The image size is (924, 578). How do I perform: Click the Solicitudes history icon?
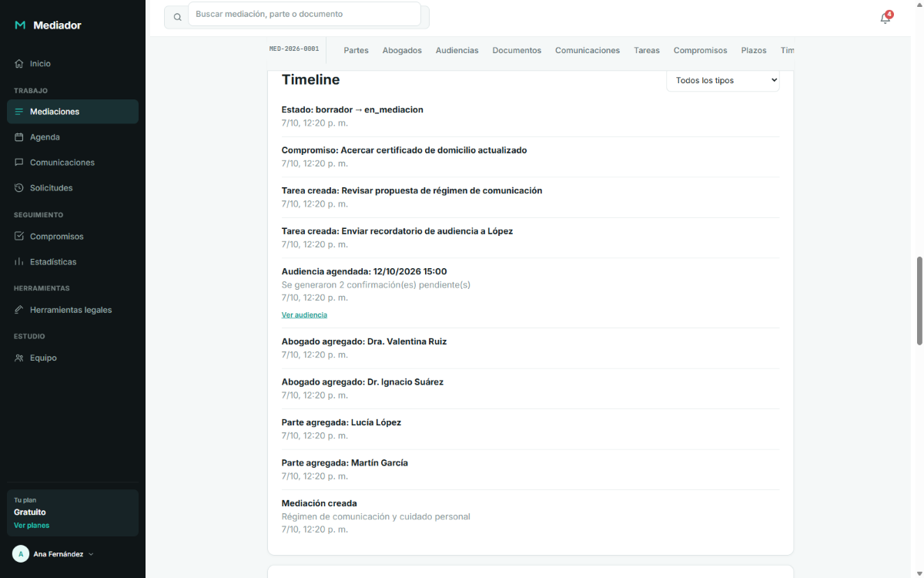[19, 188]
